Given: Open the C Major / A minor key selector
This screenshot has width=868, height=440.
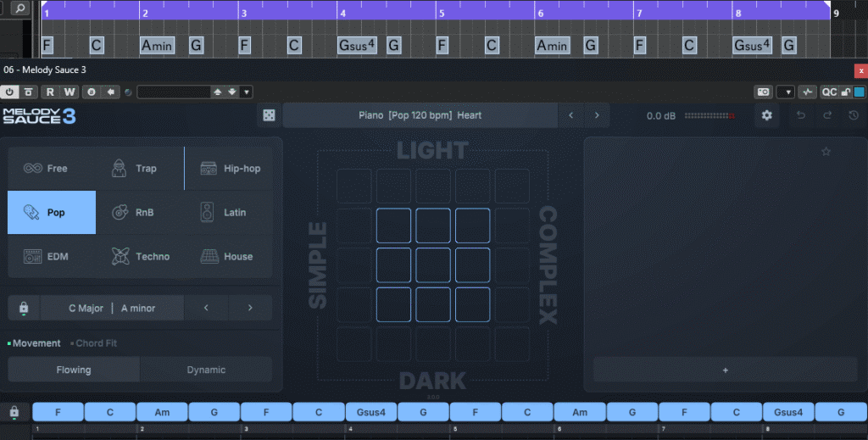Looking at the screenshot, I should (x=112, y=309).
